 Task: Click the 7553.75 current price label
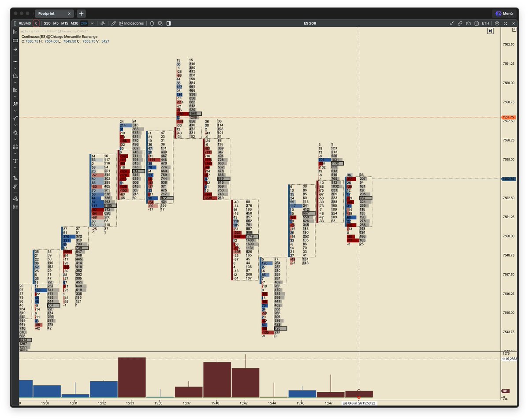click(508, 178)
